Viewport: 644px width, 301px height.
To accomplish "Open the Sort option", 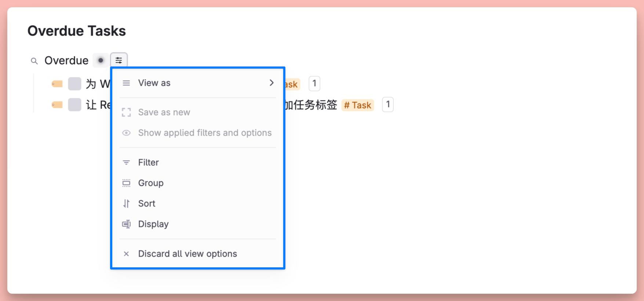I will 198,203.
